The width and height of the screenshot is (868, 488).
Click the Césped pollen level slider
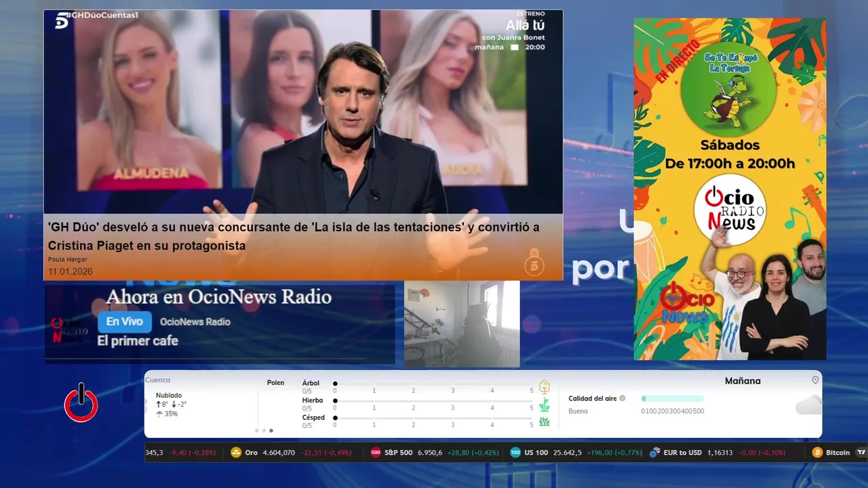click(x=433, y=418)
